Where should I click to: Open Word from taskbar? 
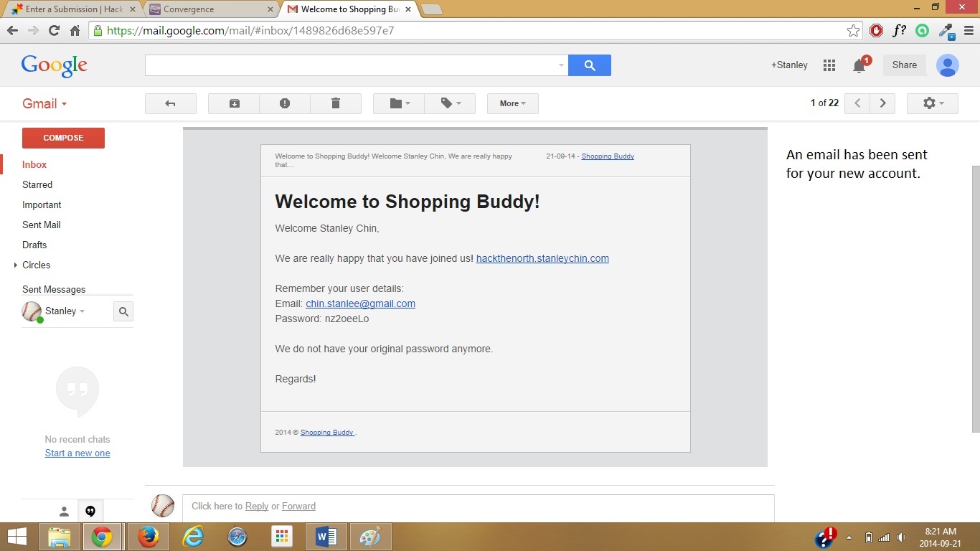coord(326,537)
